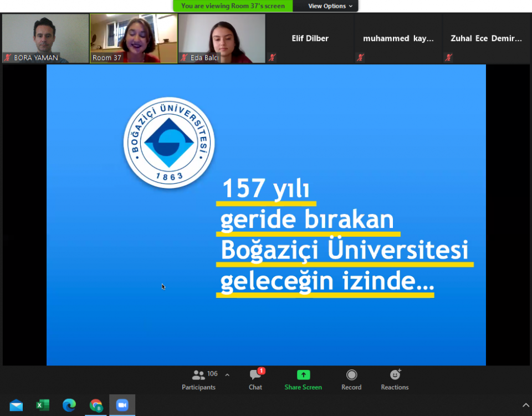Open Google Chrome from the taskbar
This screenshot has width=532, height=416.
(96, 405)
